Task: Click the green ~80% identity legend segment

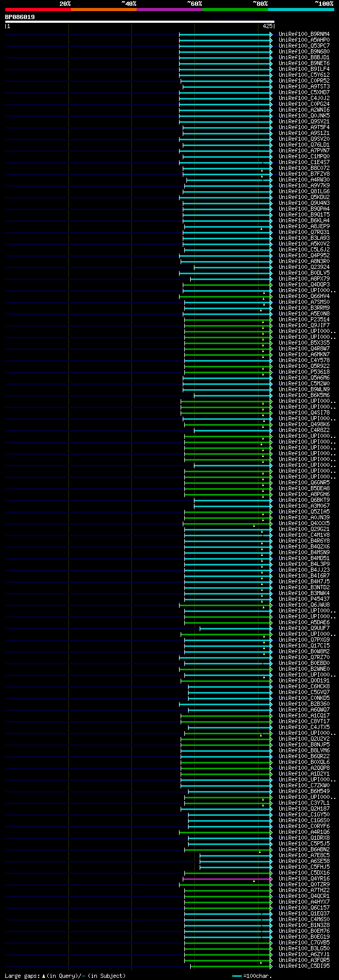Action: [235, 10]
